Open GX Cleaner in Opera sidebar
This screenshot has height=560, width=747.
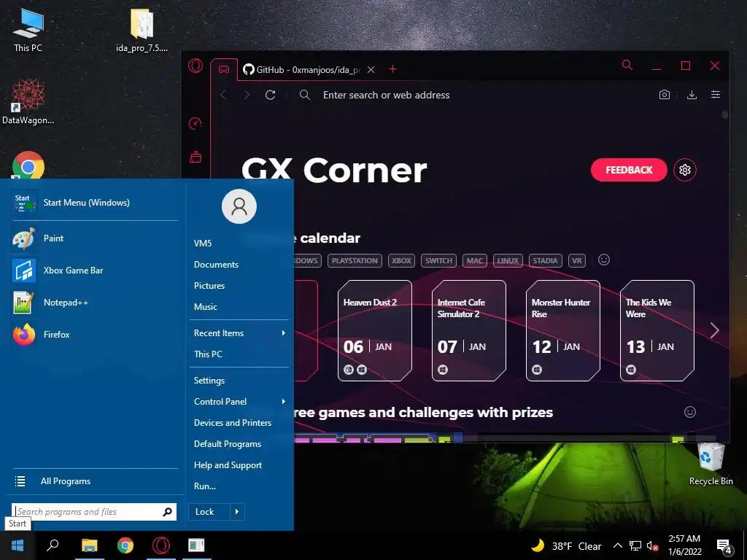click(196, 157)
